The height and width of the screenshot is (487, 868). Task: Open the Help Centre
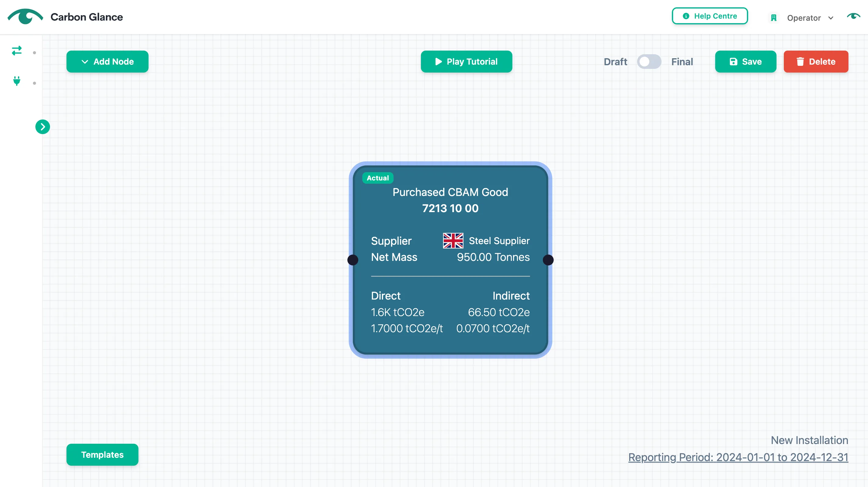(710, 16)
